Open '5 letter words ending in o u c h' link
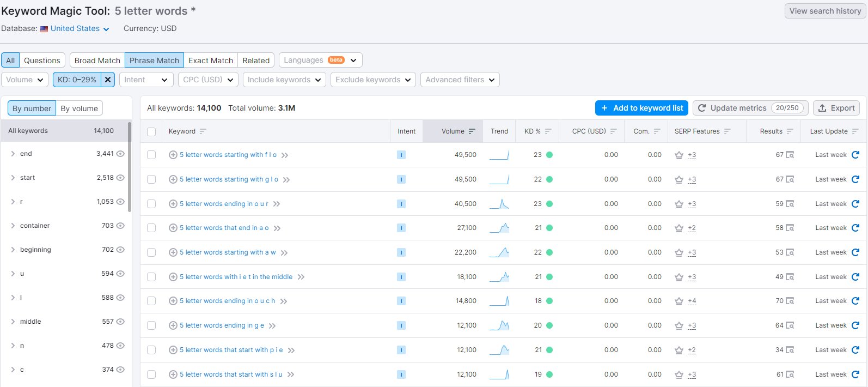 pos(227,301)
